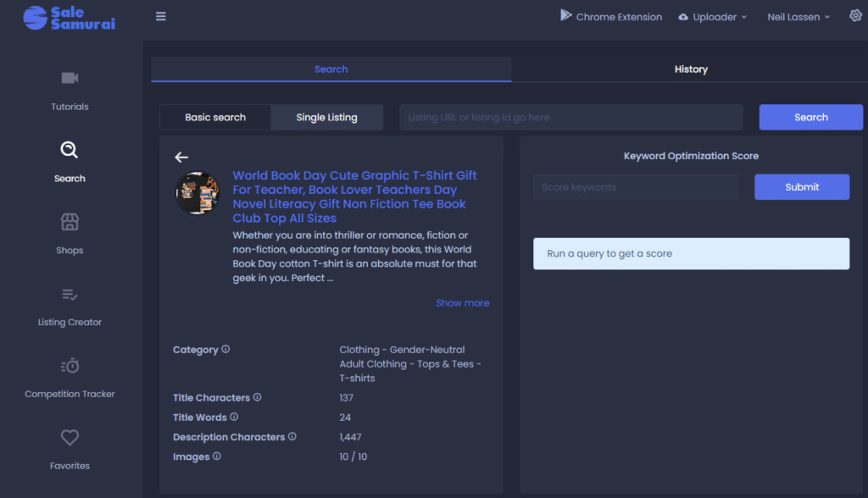868x498 pixels.
Task: Go back using the left arrow
Action: pos(181,158)
